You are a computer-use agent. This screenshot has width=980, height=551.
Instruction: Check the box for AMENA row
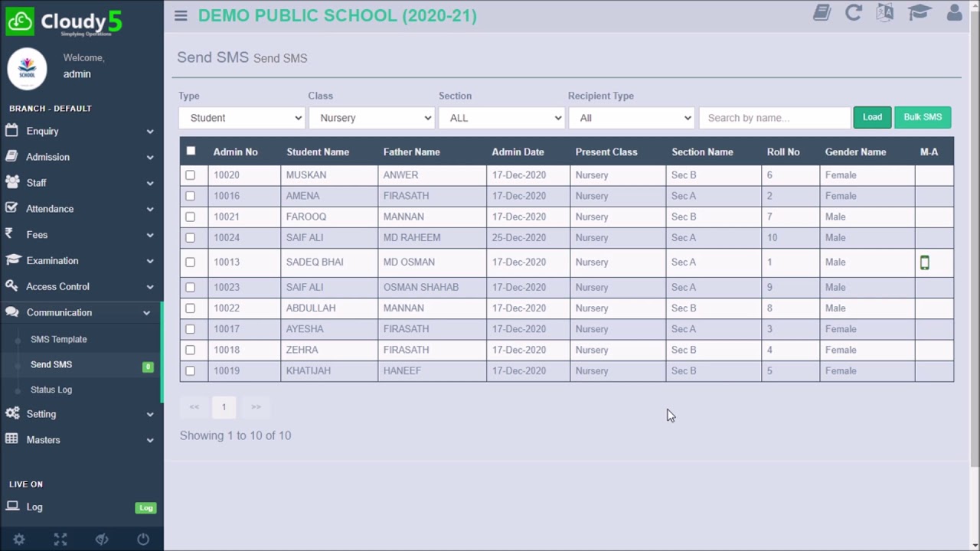[x=191, y=196]
